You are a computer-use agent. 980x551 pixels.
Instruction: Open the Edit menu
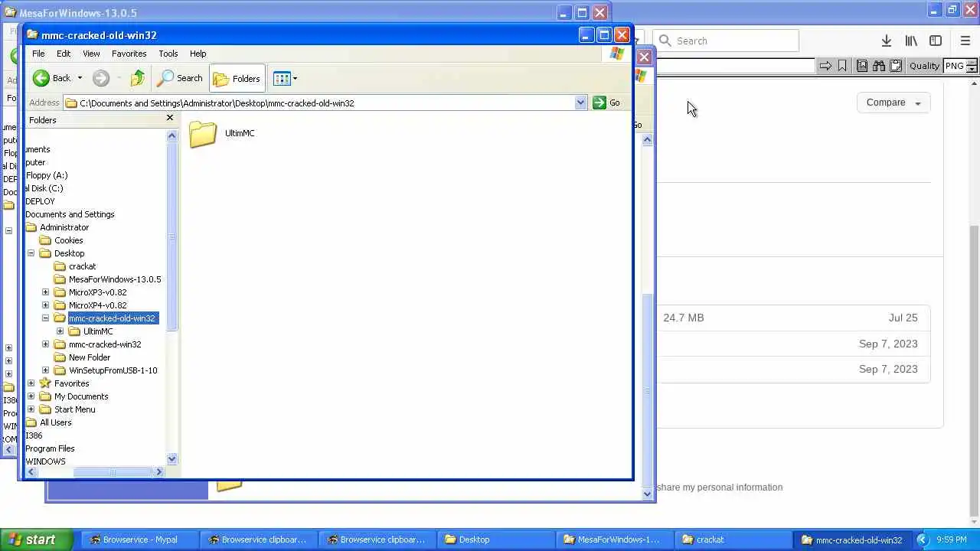(64, 54)
